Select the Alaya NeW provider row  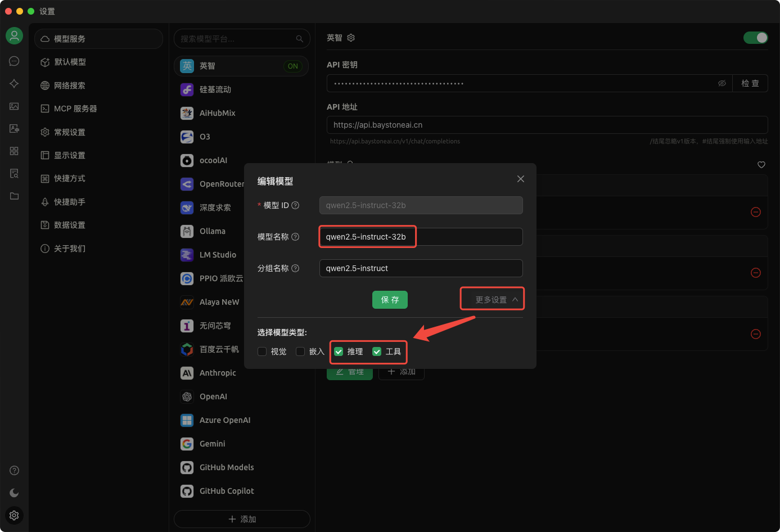click(241, 302)
